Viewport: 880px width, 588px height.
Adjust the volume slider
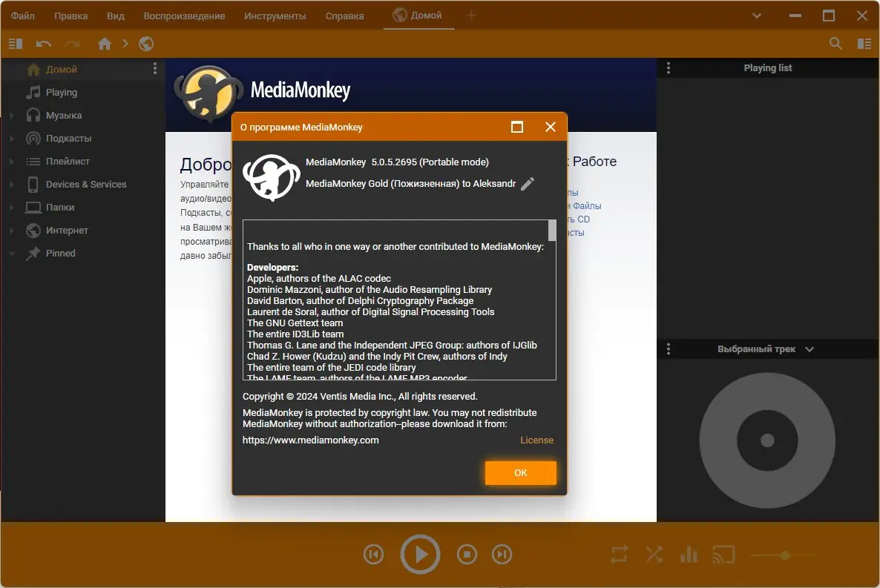(785, 555)
